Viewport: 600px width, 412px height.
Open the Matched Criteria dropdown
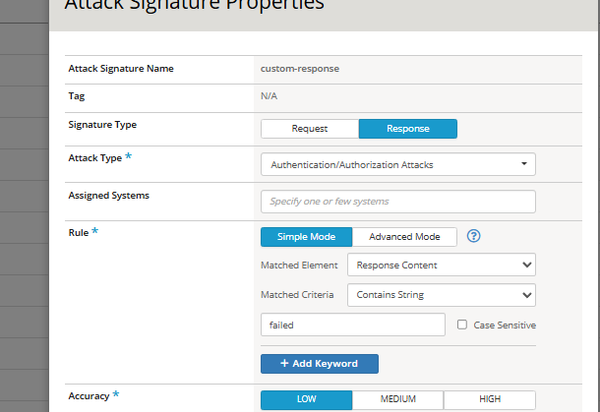[x=440, y=295]
